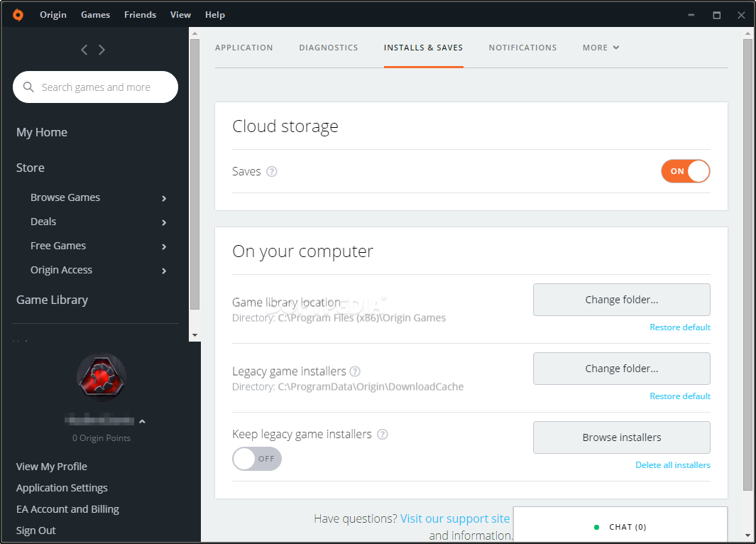The height and width of the screenshot is (544, 756).
Task: Open the Origin menu
Action: (x=53, y=15)
